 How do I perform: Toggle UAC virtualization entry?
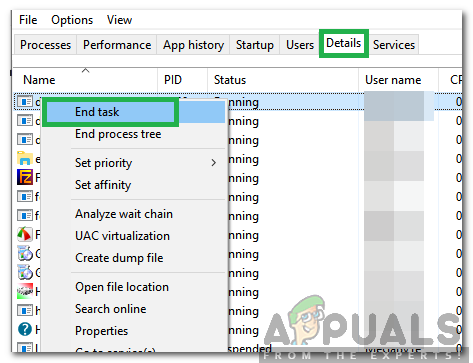point(134,236)
